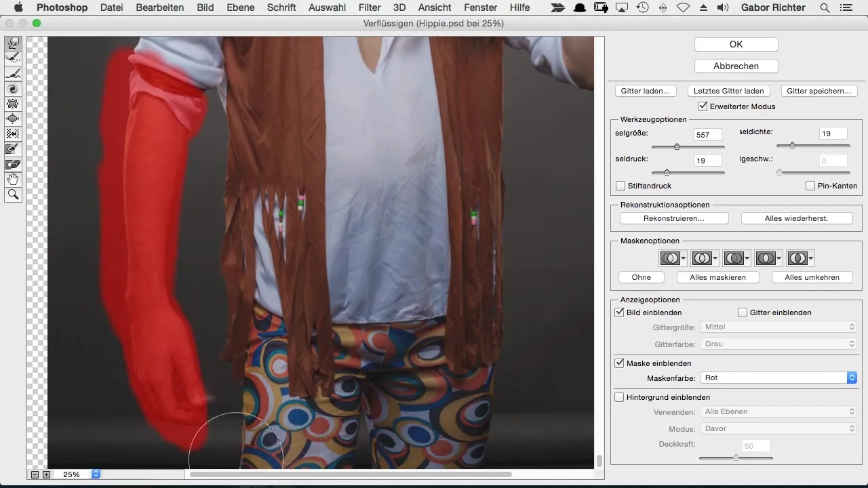
Task: Check Gitter einblenden
Action: pos(743,312)
